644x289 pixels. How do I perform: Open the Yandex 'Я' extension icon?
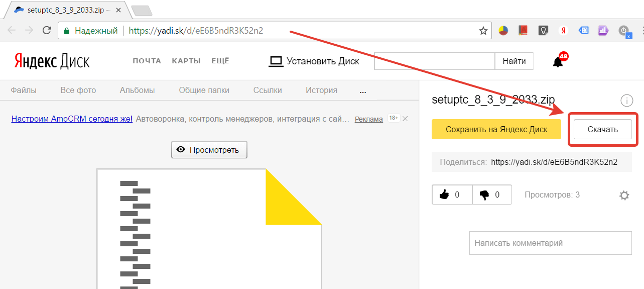point(563,31)
